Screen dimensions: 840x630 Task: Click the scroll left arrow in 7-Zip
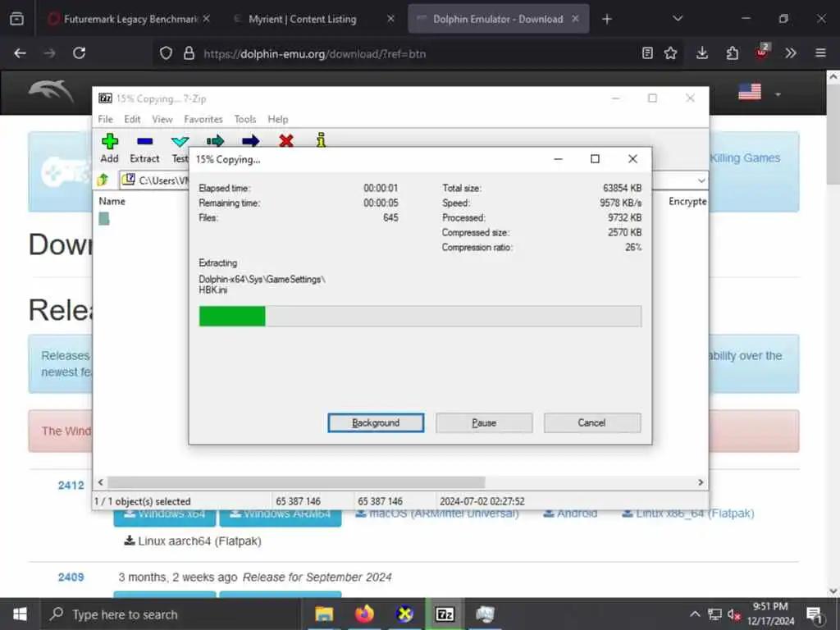click(x=100, y=482)
